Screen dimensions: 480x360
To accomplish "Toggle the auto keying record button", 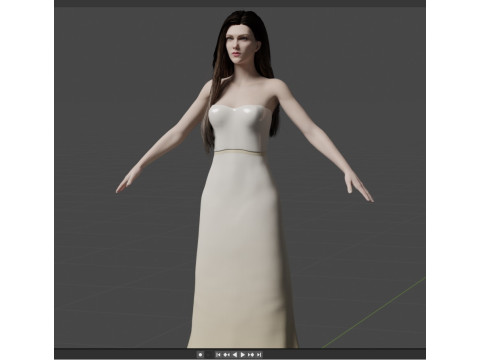I will [200, 355].
